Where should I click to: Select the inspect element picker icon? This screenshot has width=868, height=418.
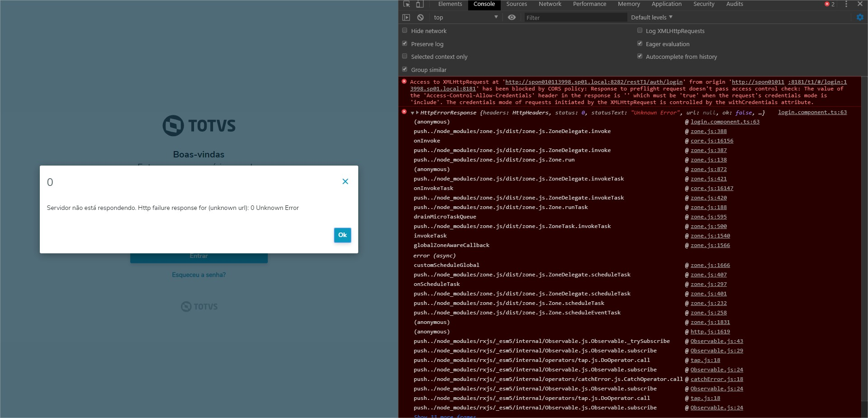click(407, 4)
